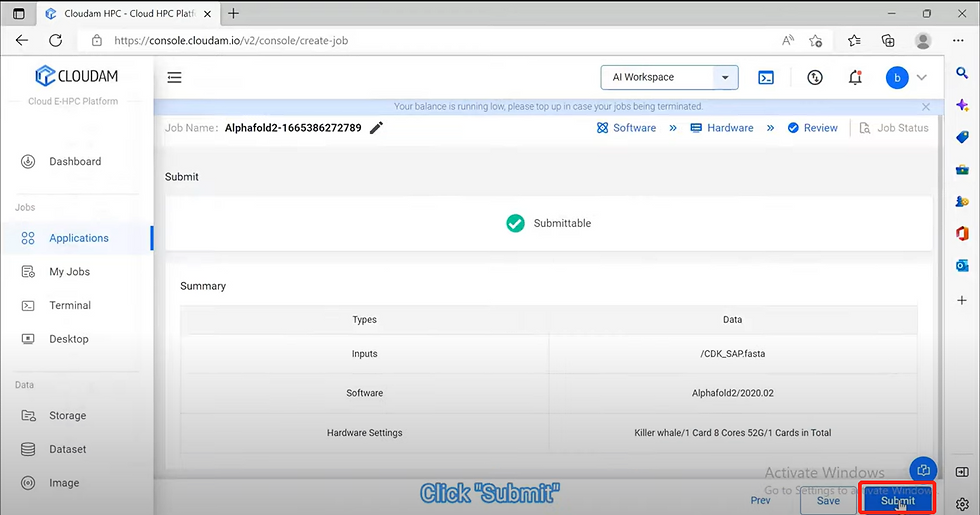Open Edge sidebar tools briefcase icon

962,169
